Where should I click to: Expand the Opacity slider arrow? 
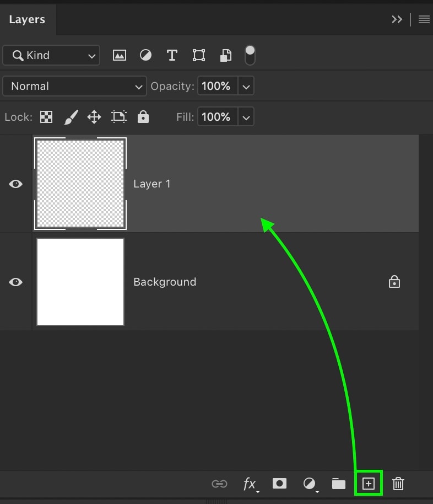point(246,86)
